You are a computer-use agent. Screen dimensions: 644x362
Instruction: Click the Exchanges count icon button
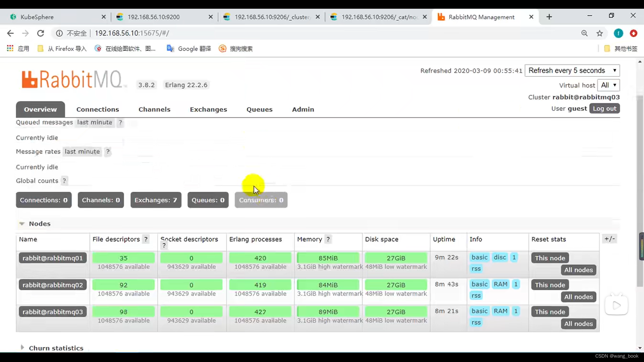point(156,200)
